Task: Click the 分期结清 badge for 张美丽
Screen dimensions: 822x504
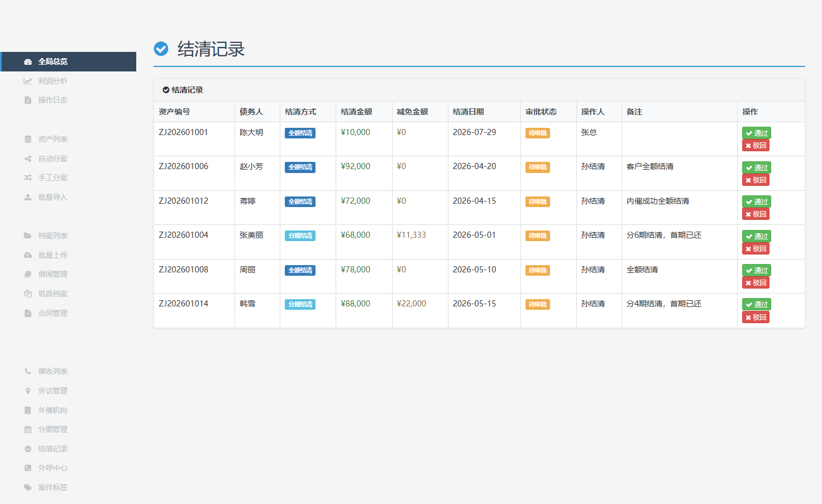Action: pos(300,236)
